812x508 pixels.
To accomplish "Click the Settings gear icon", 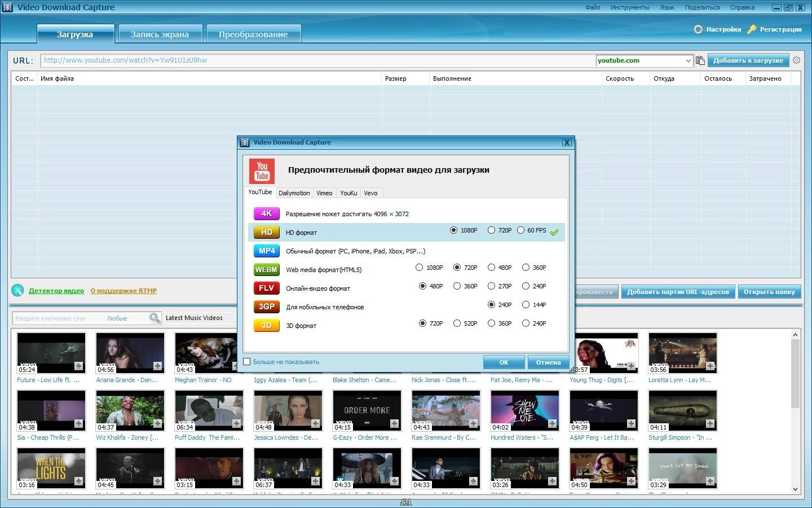I will coord(698,29).
